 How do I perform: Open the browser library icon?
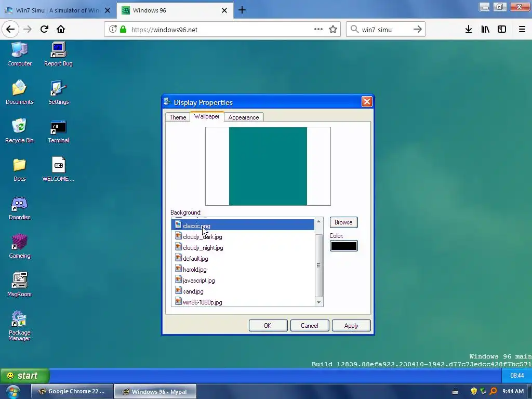point(485,29)
